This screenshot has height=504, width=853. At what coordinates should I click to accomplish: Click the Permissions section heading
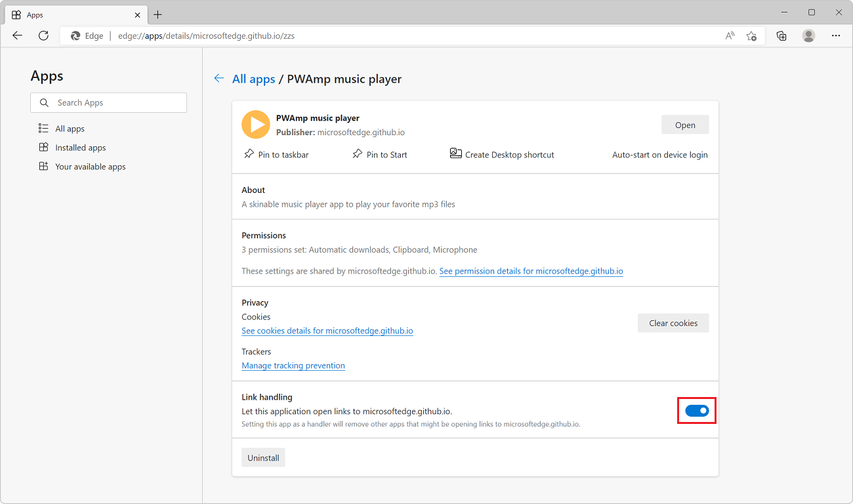(264, 235)
